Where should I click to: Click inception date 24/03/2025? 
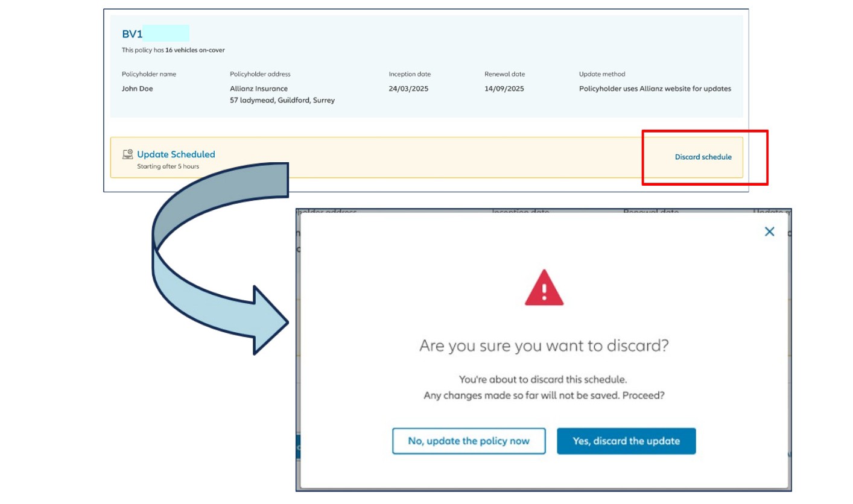coord(409,89)
